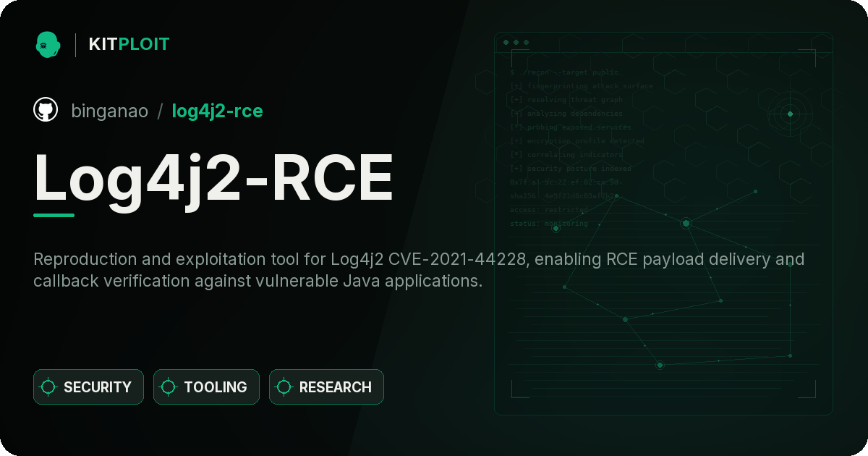The image size is (868, 456).
Task: Select the RESEARCH tag
Action: pos(326,387)
